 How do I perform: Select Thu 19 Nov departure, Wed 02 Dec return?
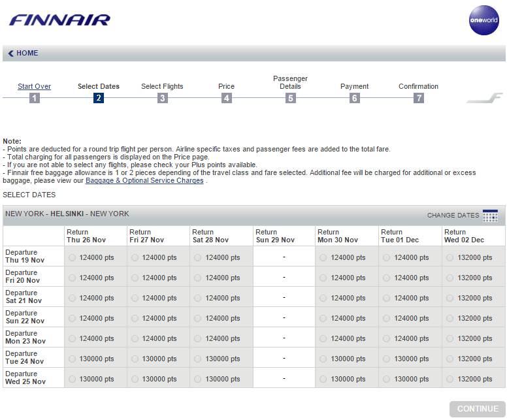pyautogui.click(x=450, y=258)
